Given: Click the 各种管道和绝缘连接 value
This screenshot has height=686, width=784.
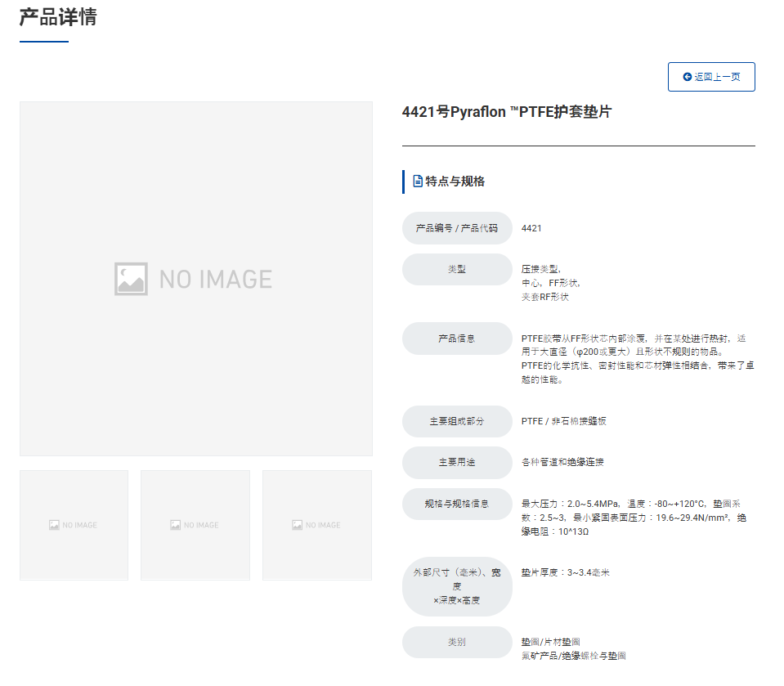Looking at the screenshot, I should 562,463.
